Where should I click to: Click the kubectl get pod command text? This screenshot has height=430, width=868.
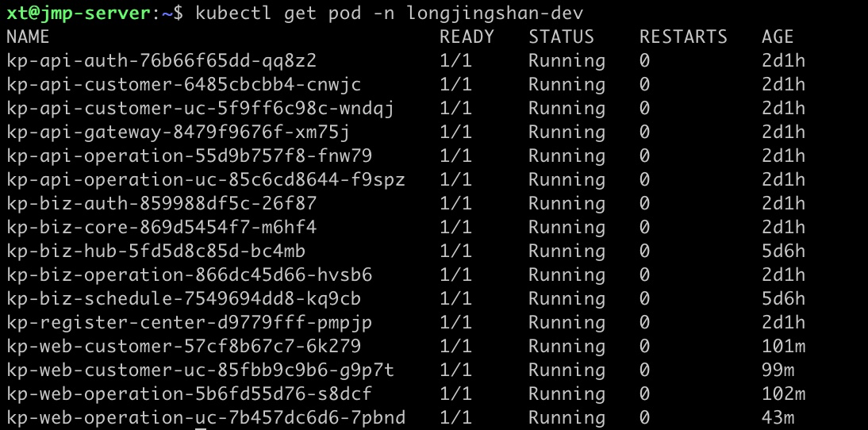[284, 13]
